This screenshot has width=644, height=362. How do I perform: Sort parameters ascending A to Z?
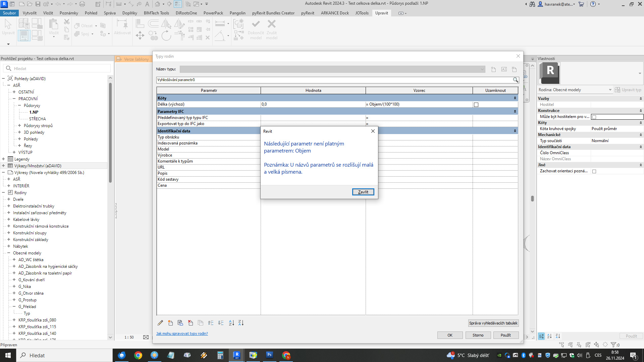pyautogui.click(x=231, y=323)
